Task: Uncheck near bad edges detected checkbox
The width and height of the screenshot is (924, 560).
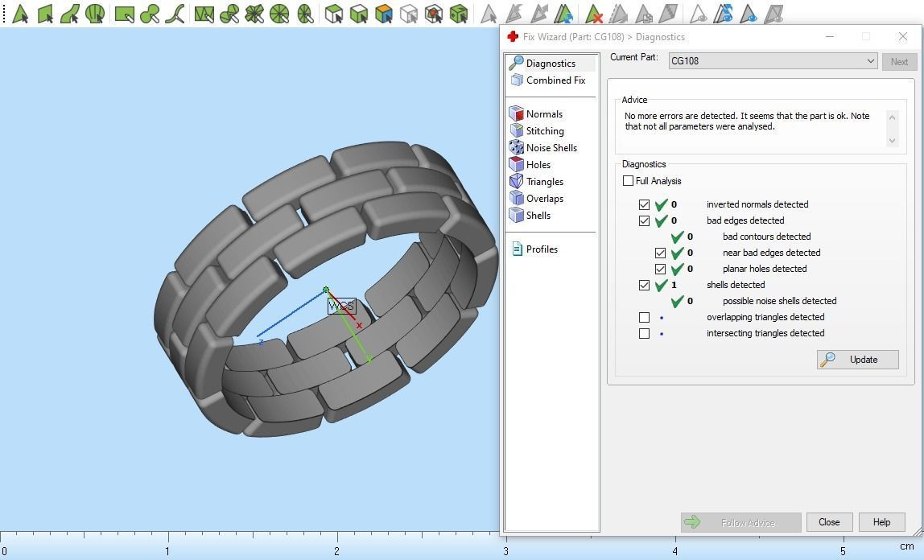Action: (x=660, y=253)
